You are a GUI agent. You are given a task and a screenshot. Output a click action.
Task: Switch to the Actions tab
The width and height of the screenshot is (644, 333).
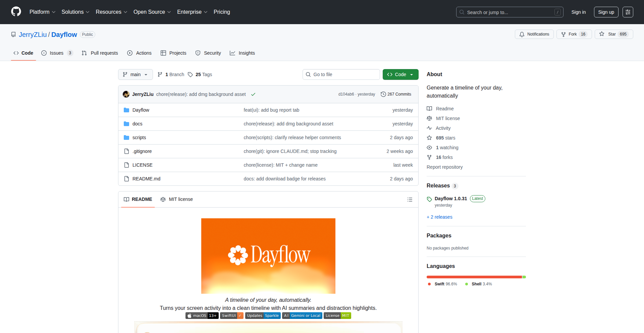[x=140, y=53]
